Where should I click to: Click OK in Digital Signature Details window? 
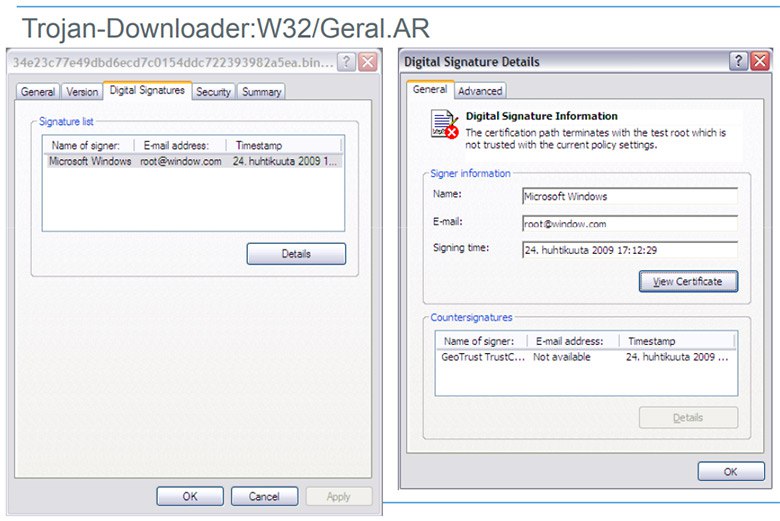tap(731, 472)
